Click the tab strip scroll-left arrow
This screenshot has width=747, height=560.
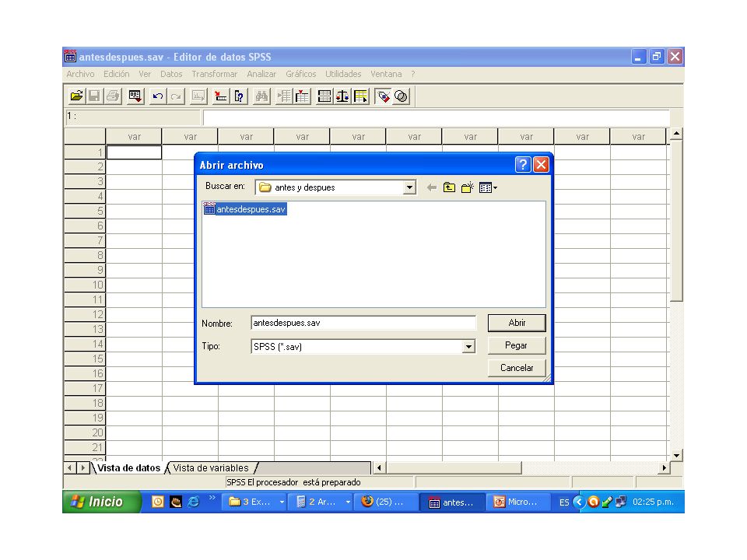[x=69, y=468]
